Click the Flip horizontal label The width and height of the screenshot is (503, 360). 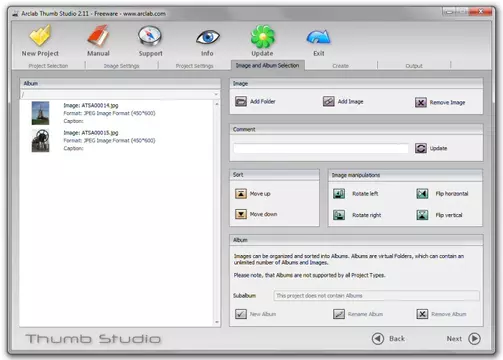coord(452,194)
